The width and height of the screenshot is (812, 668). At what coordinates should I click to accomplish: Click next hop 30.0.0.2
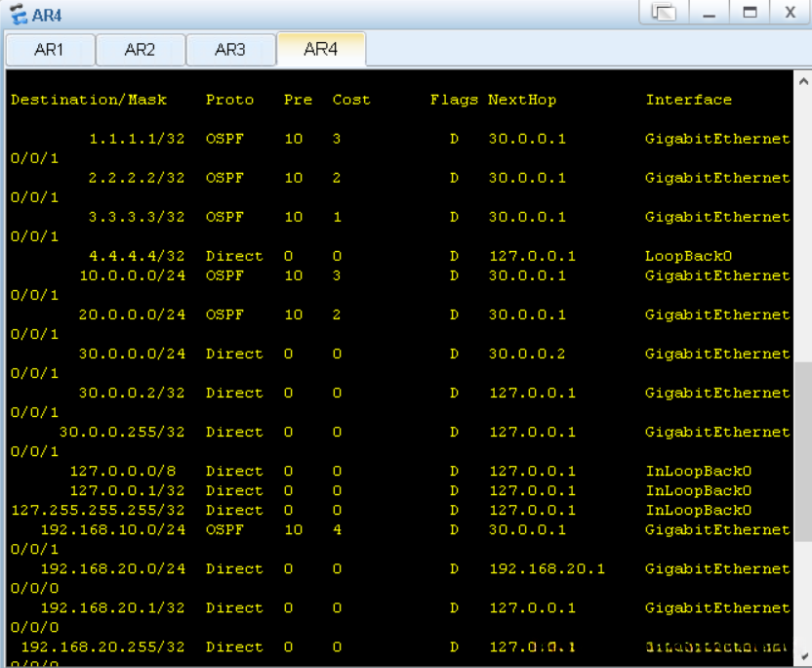(527, 354)
